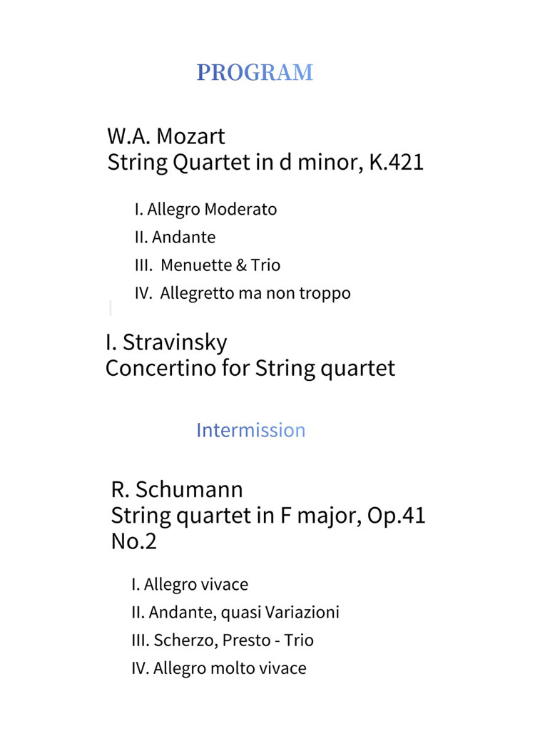
Task: Select Scherzo, Presto - Trio movement
Action: pyautogui.click(x=223, y=640)
